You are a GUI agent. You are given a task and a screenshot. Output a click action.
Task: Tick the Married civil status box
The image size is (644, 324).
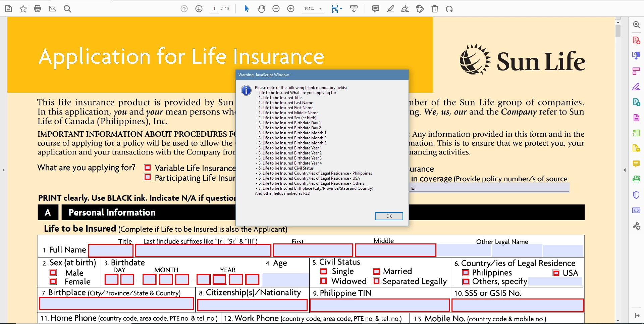pos(376,272)
